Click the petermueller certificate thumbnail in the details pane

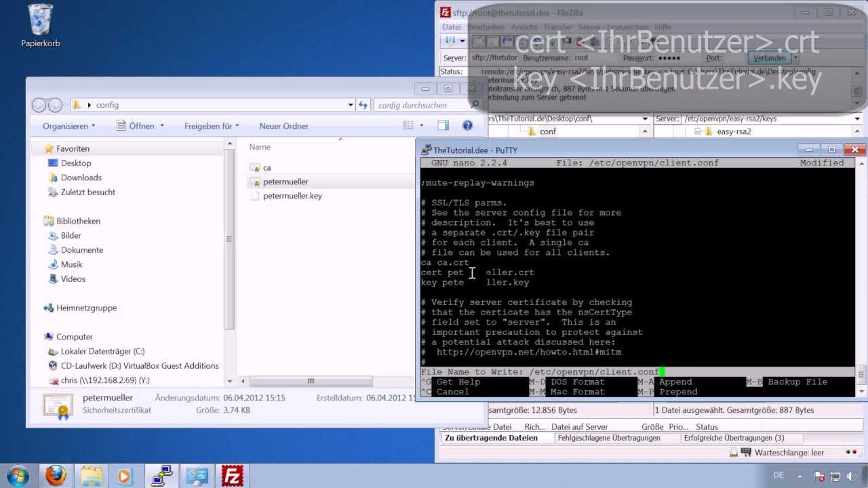tap(58, 405)
